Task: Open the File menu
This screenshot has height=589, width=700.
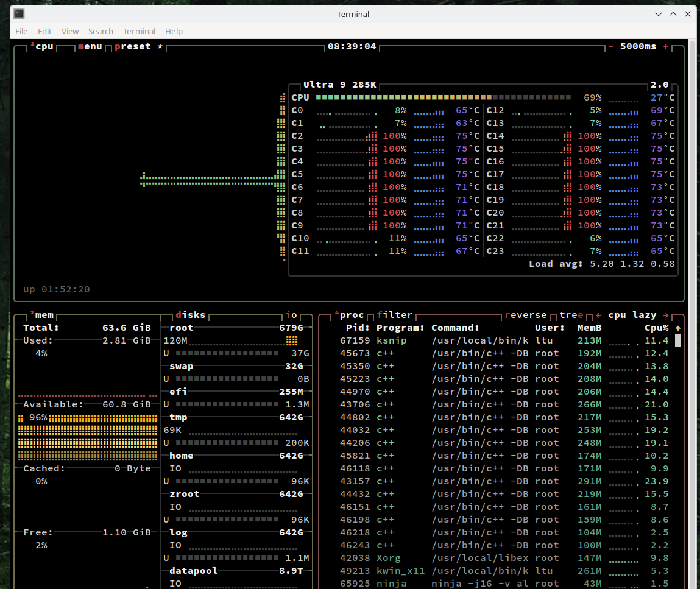Action: pos(21,31)
